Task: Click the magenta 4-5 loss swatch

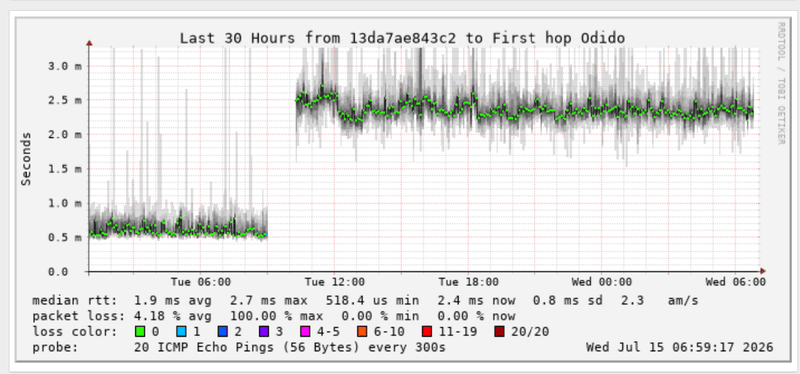Action: tap(305, 332)
